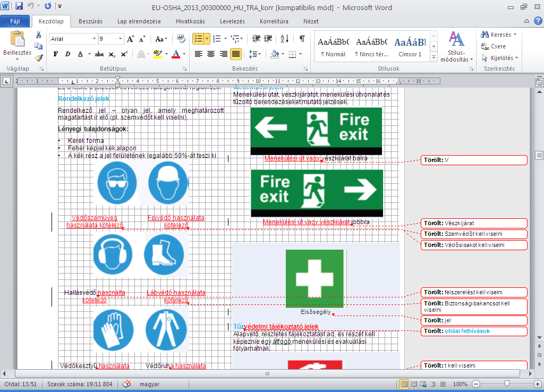Click the zoom level 100% percentage
544x392 pixels.
460,384
